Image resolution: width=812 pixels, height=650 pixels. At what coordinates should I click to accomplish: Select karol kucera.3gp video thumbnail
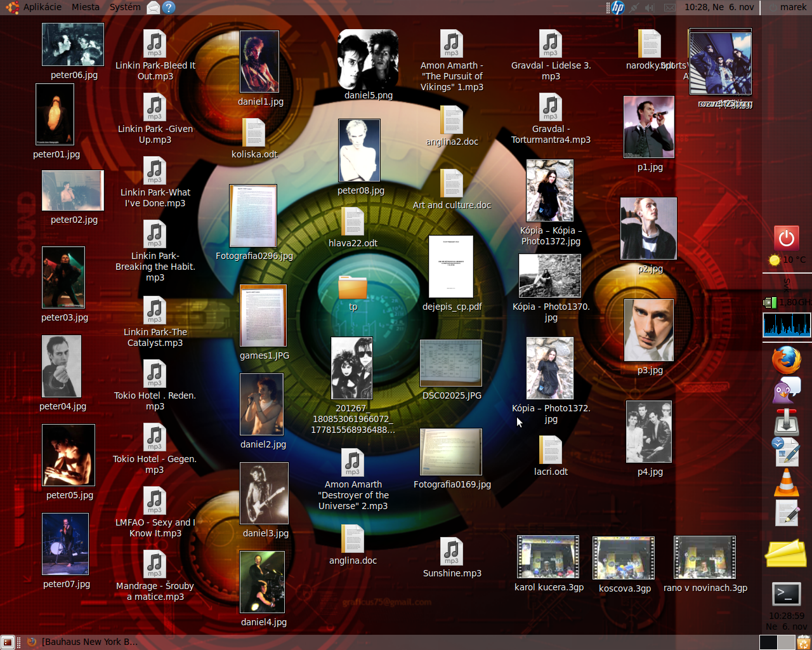548,557
